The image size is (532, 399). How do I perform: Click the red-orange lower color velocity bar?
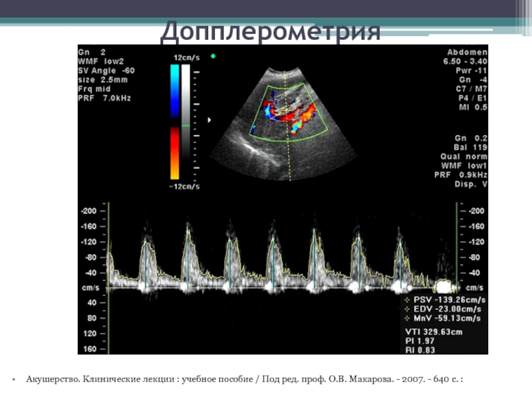click(175, 153)
